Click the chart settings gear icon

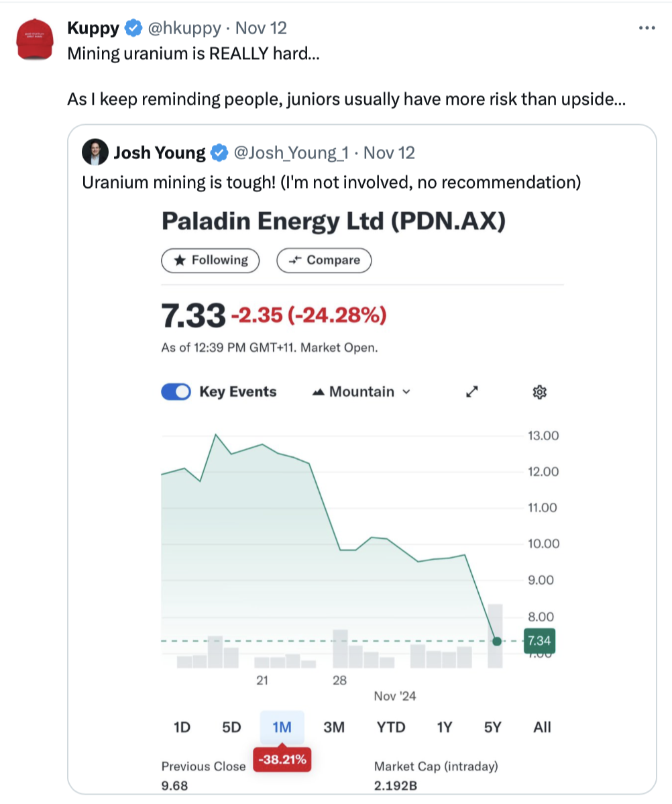point(539,392)
